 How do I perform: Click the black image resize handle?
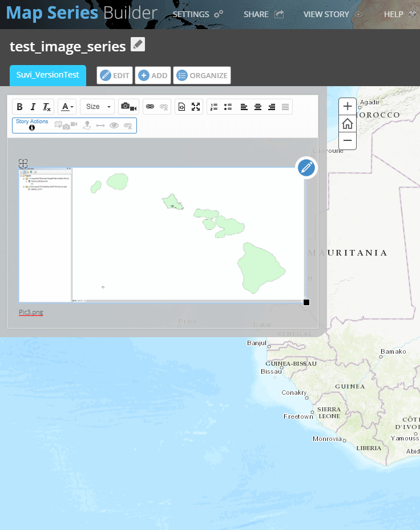(306, 302)
